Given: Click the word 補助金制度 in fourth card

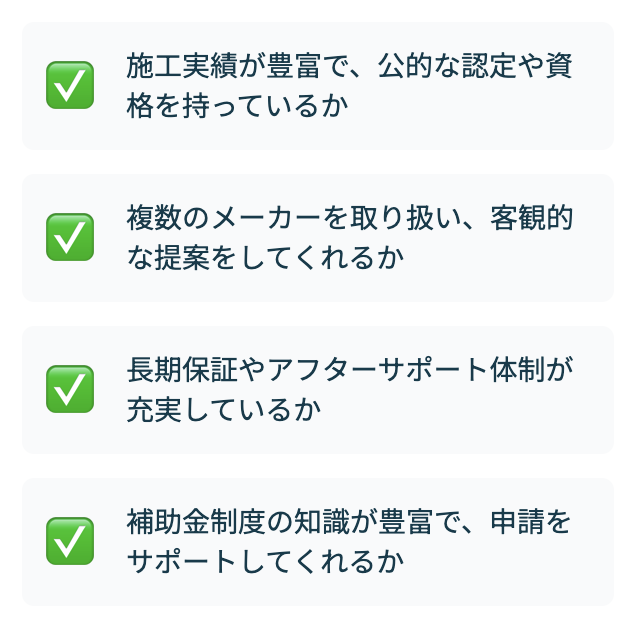Looking at the screenshot, I should point(196,521).
